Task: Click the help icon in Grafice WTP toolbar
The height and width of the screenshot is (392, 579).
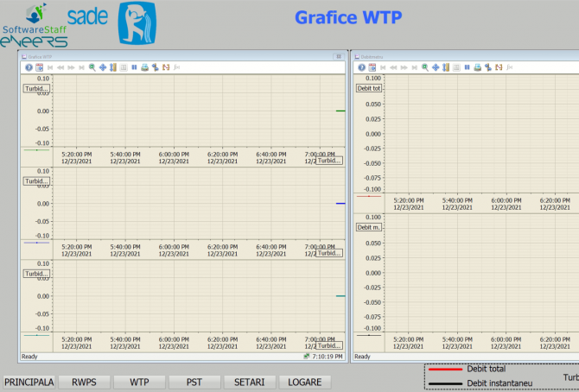Action: coord(29,67)
